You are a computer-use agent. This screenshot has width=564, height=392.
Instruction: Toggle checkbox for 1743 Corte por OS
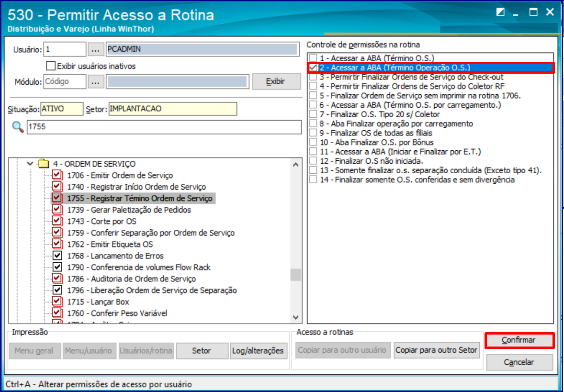tap(57, 221)
